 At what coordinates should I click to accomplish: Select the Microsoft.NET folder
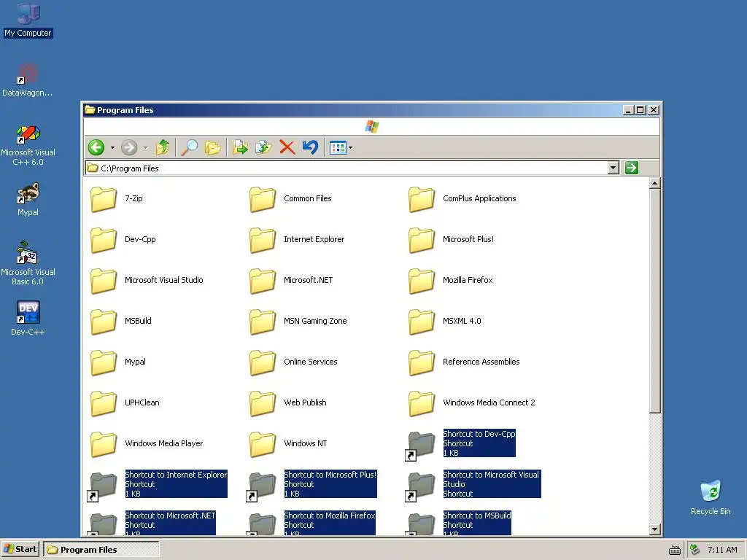point(291,281)
